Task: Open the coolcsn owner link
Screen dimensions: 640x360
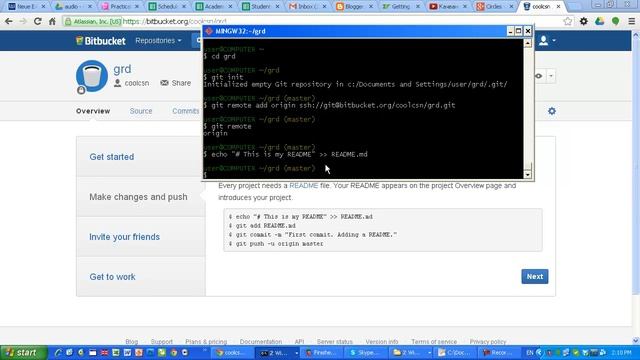Action: tap(136, 83)
